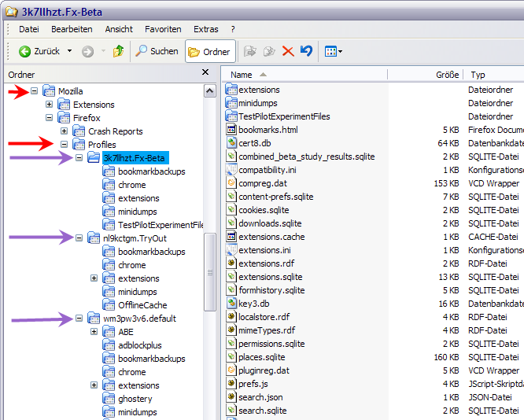Open the Extras menu

(206, 29)
